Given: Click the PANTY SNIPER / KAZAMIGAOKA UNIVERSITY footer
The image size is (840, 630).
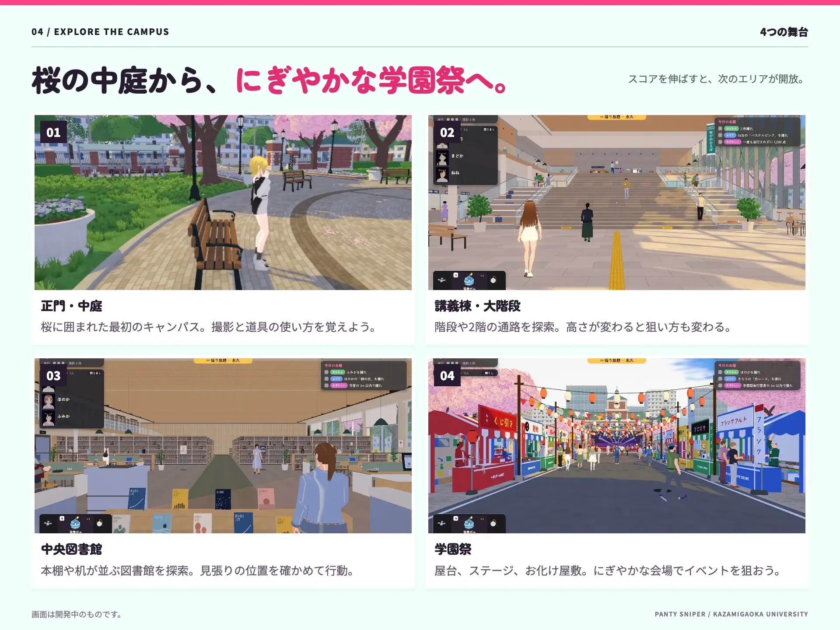Looking at the screenshot, I should pos(731,614).
